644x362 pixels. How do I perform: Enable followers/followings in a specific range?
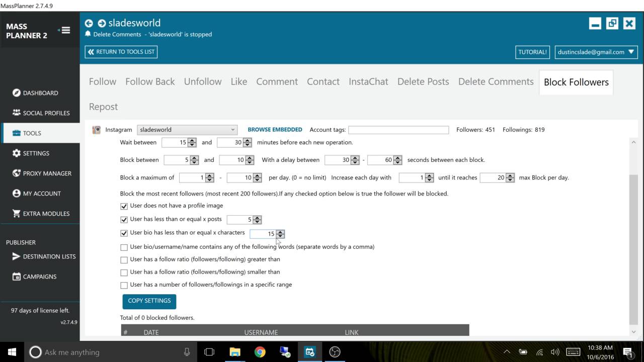tap(124, 285)
